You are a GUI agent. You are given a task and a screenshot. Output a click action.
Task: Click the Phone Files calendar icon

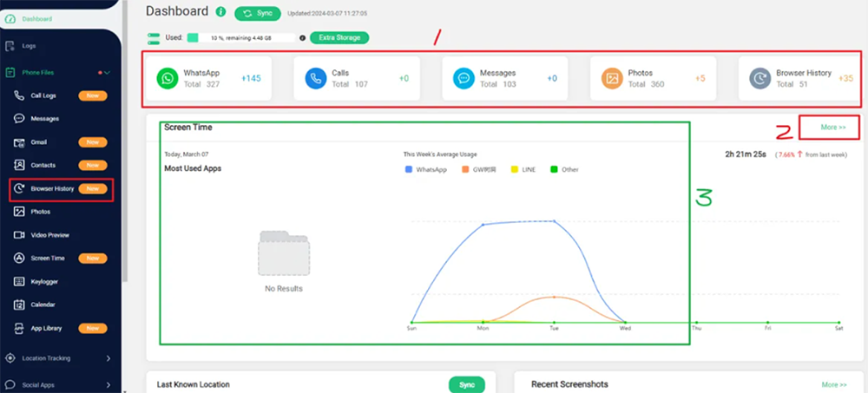[x=10, y=73]
